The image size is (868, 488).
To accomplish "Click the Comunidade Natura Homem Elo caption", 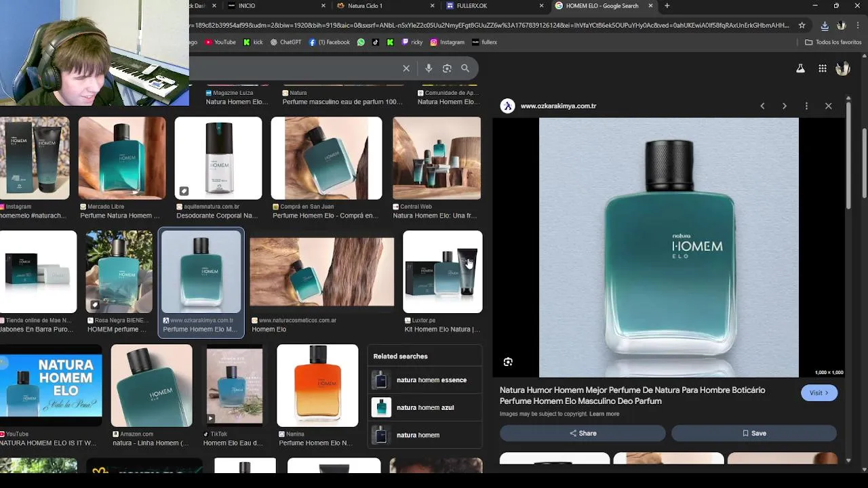I will pos(448,102).
